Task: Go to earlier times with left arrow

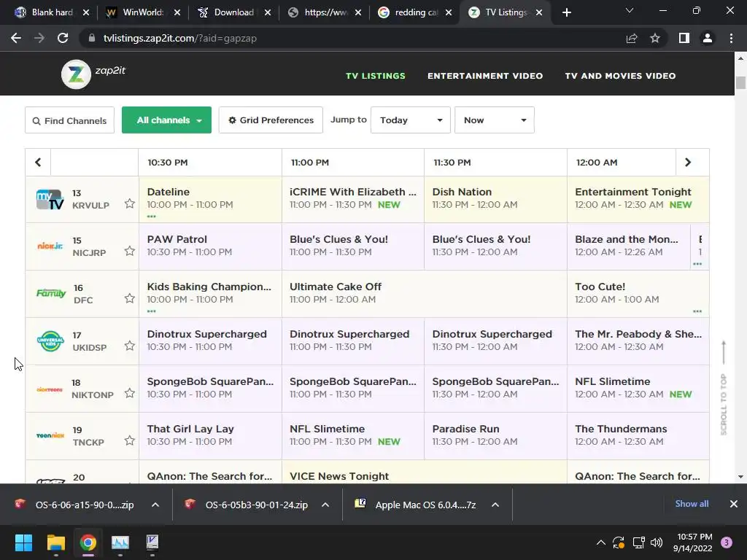Action: (x=38, y=163)
